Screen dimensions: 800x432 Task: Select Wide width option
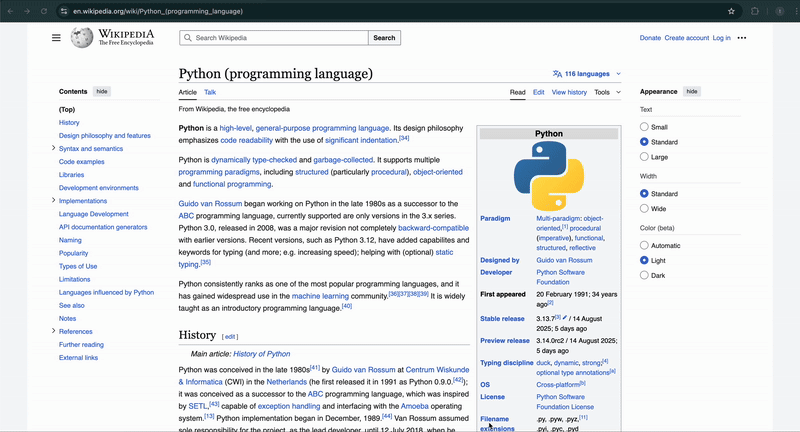click(644, 209)
